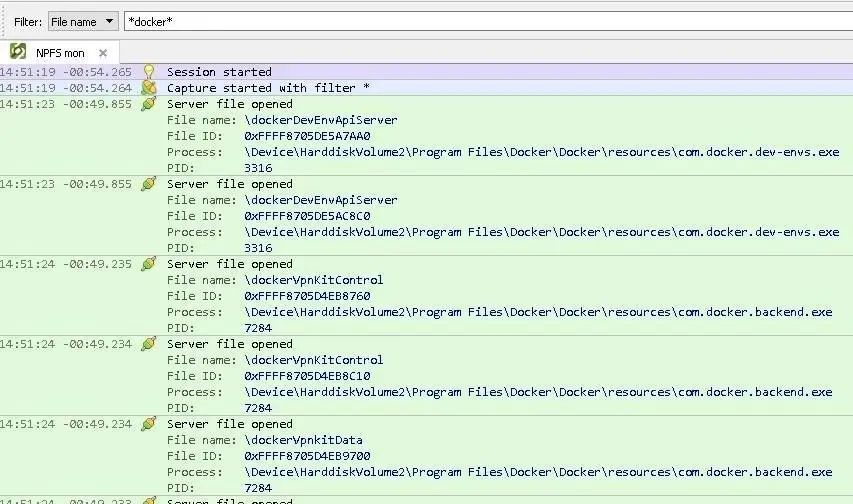Click the NPFS mon tab's green session icon
The image size is (853, 504).
click(x=18, y=51)
